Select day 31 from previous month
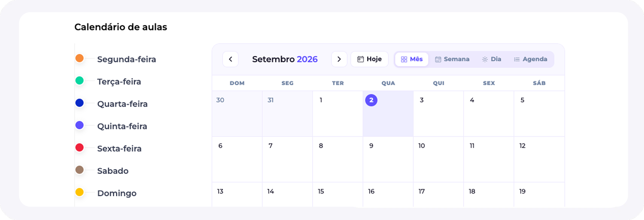The height and width of the screenshot is (220, 644). tap(287, 114)
